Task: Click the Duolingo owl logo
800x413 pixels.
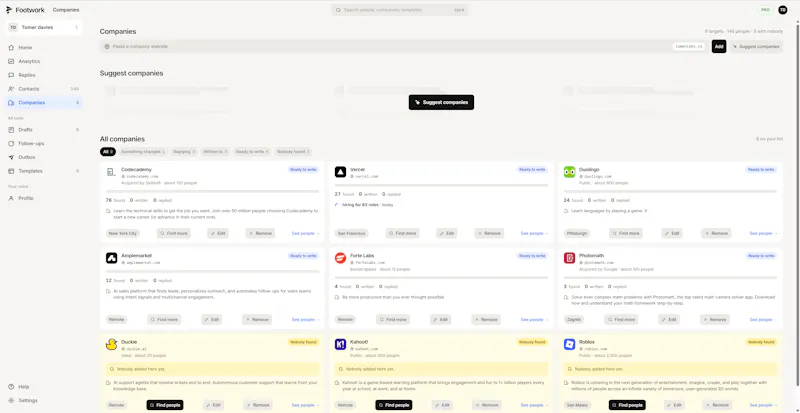Action: [569, 172]
